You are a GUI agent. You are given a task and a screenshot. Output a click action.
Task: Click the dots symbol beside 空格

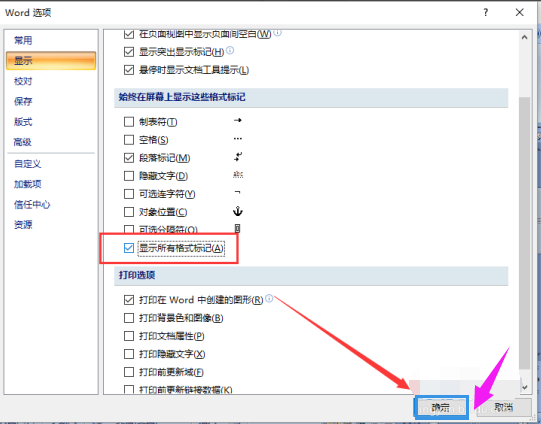click(238, 139)
